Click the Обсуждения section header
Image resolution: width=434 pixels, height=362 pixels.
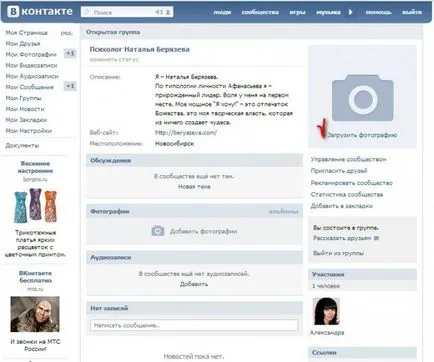tap(194, 160)
